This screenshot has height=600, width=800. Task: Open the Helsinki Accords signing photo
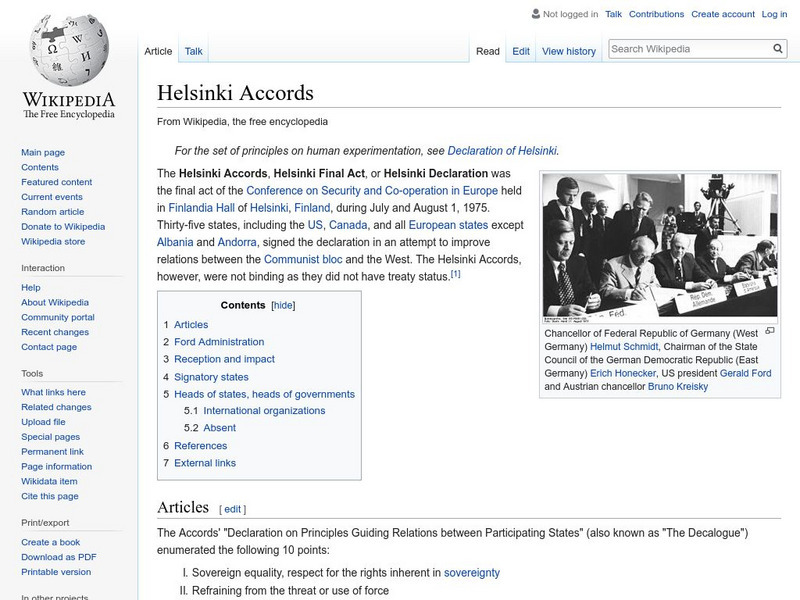pos(660,246)
